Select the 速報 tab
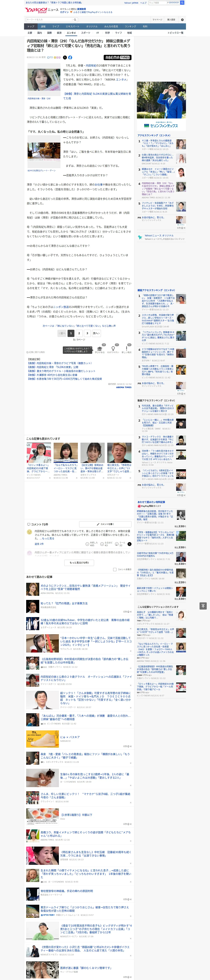 [43, 27]
